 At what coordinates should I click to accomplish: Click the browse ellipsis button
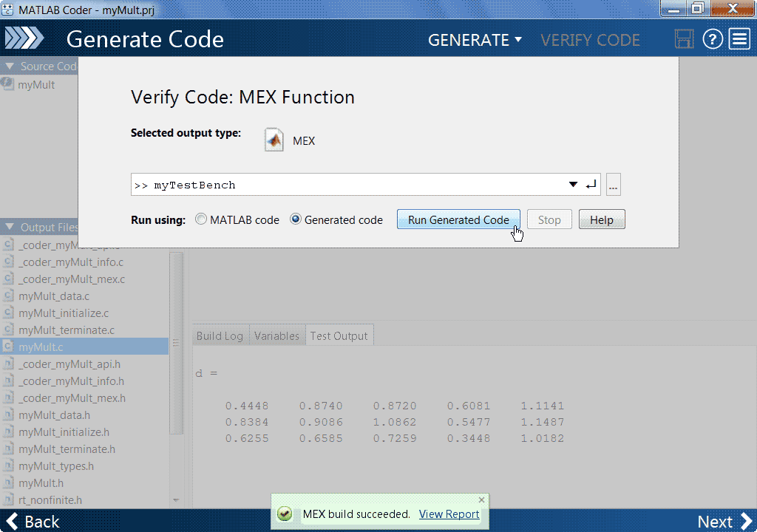(613, 185)
